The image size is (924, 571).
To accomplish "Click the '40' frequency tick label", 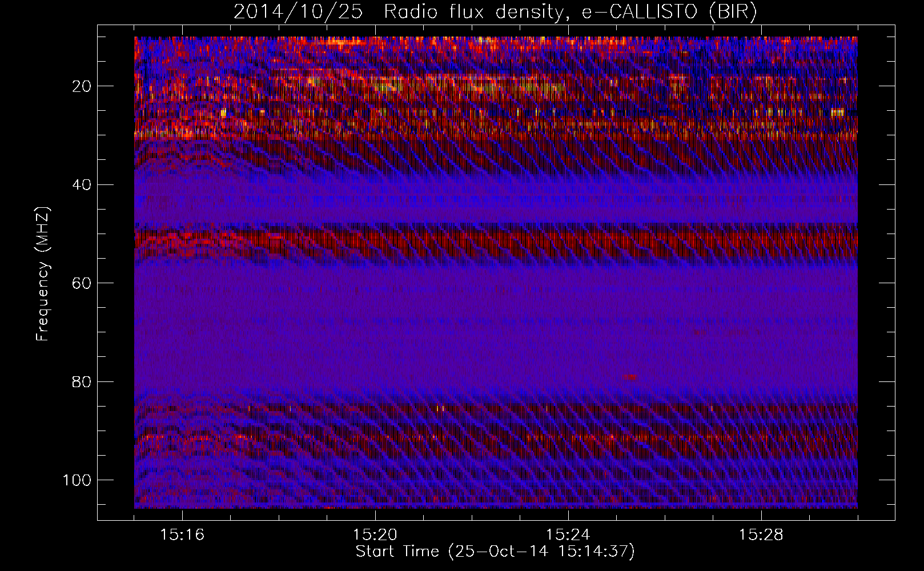I will pyautogui.click(x=82, y=185).
